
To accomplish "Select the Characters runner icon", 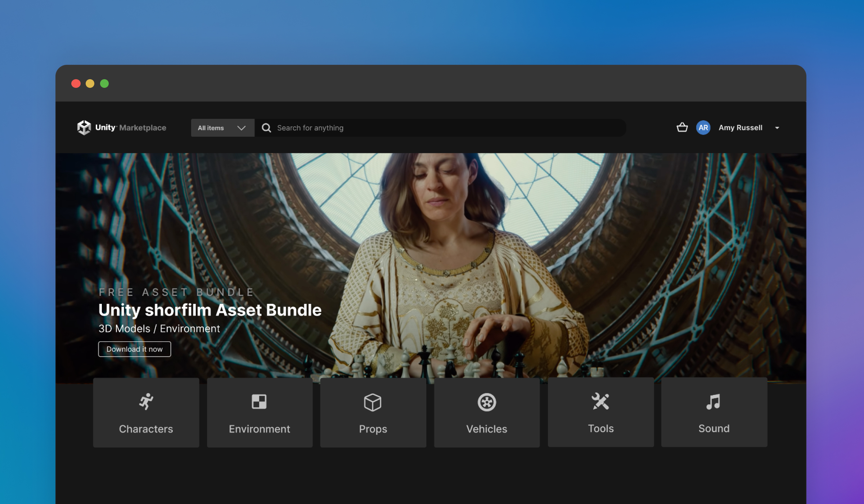I will click(146, 402).
